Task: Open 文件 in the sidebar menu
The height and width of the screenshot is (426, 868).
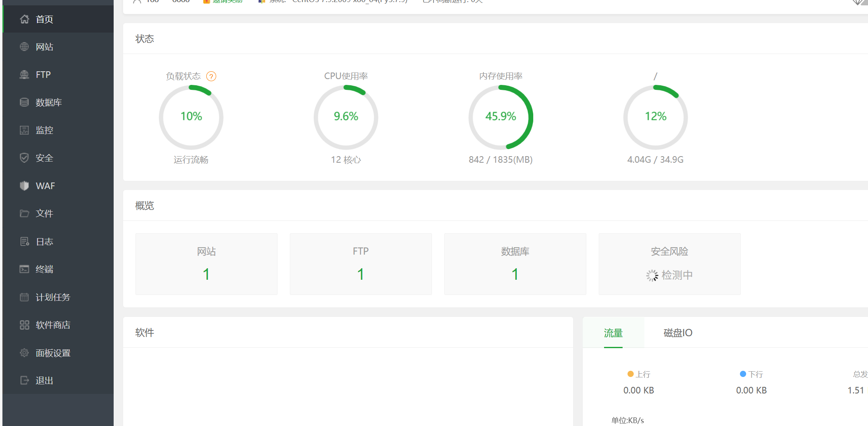Action: 44,213
